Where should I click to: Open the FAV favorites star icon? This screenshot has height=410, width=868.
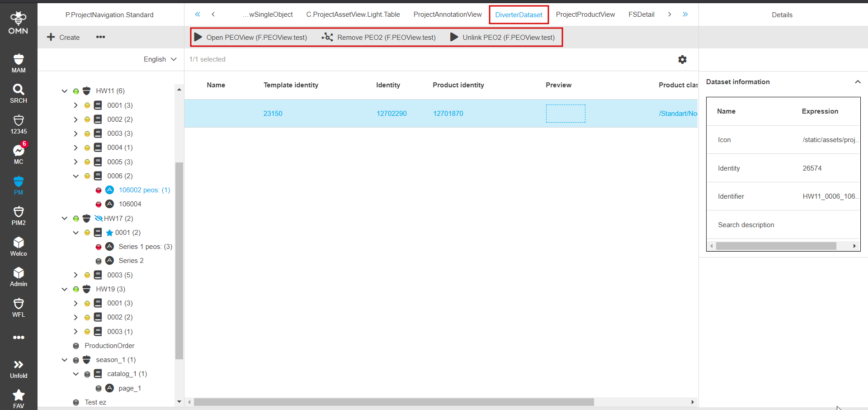click(x=19, y=398)
